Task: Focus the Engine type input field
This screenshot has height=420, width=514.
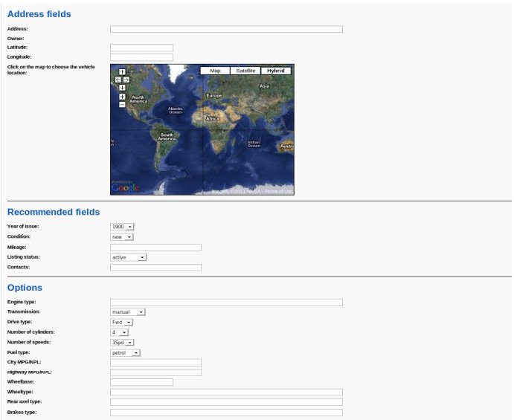Action: (x=226, y=303)
